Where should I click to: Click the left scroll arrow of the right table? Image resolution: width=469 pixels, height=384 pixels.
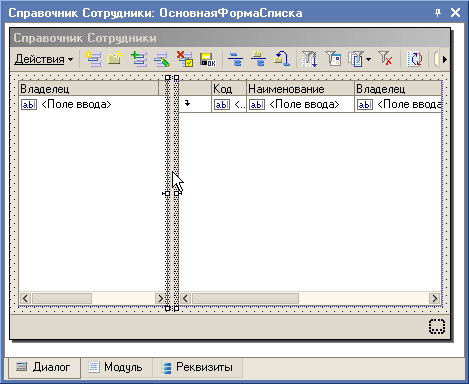pyautogui.click(x=185, y=298)
